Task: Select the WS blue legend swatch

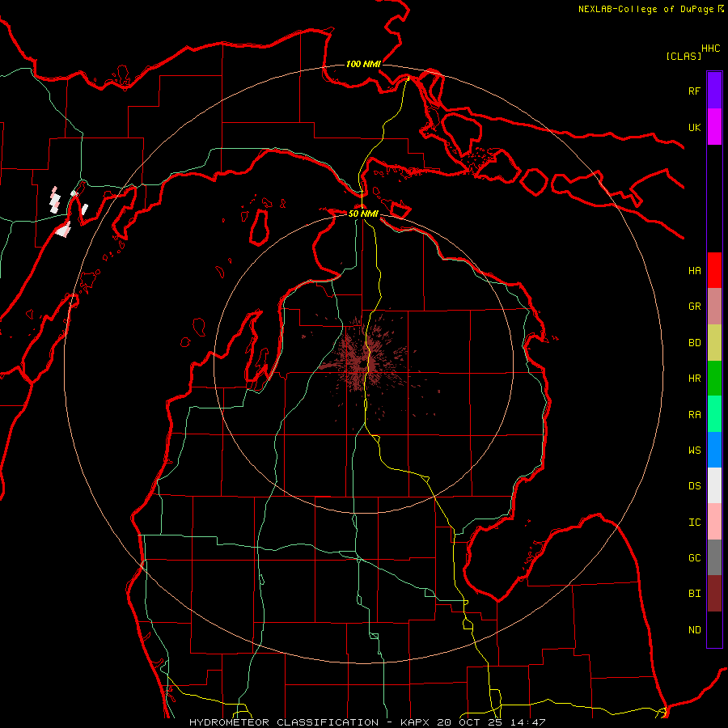Action: click(x=714, y=450)
